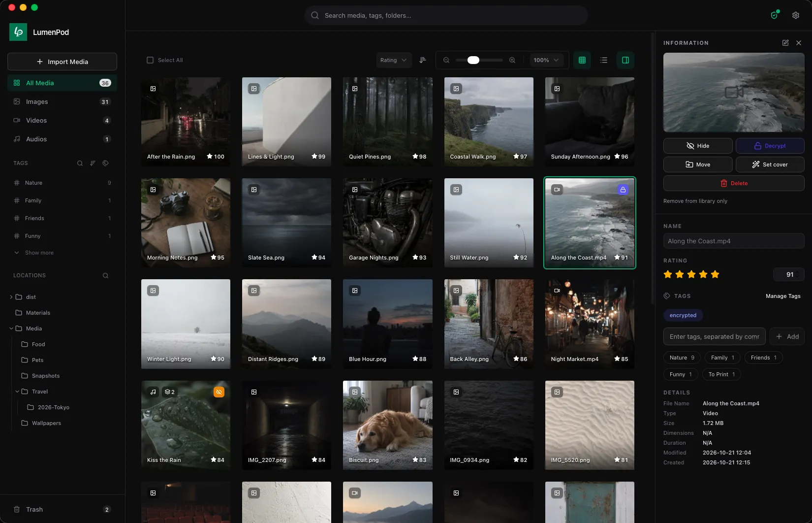Open Manage Tags link
812x523 pixels.
[x=783, y=296]
